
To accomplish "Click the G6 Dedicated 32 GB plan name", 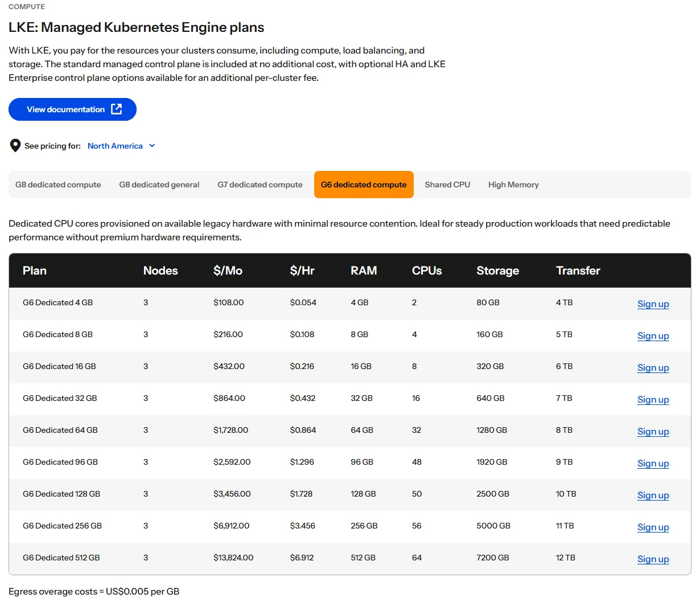I will pos(60,398).
